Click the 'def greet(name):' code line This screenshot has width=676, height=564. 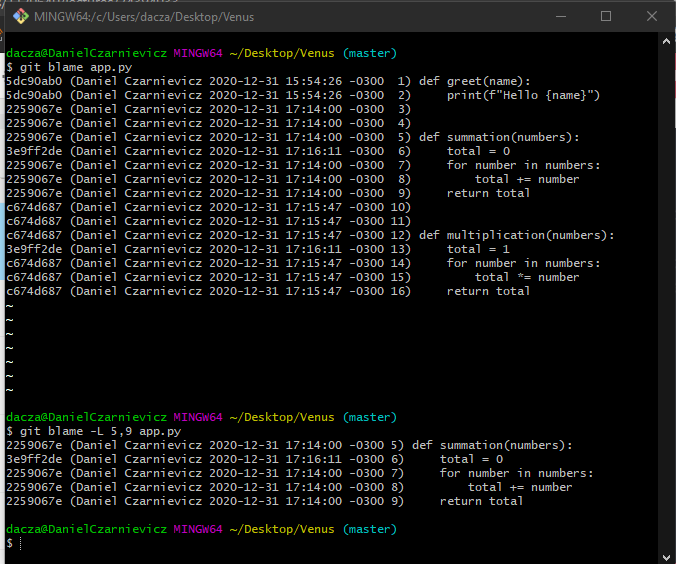click(x=475, y=81)
